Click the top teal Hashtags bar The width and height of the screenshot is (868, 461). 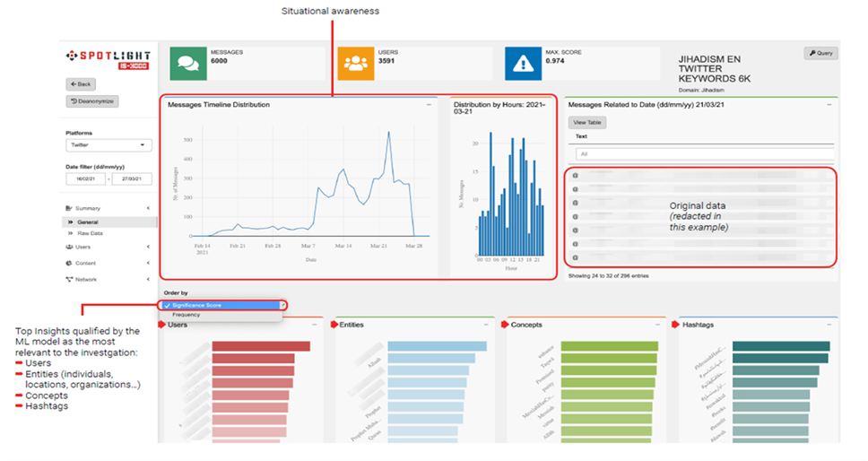[781, 346]
